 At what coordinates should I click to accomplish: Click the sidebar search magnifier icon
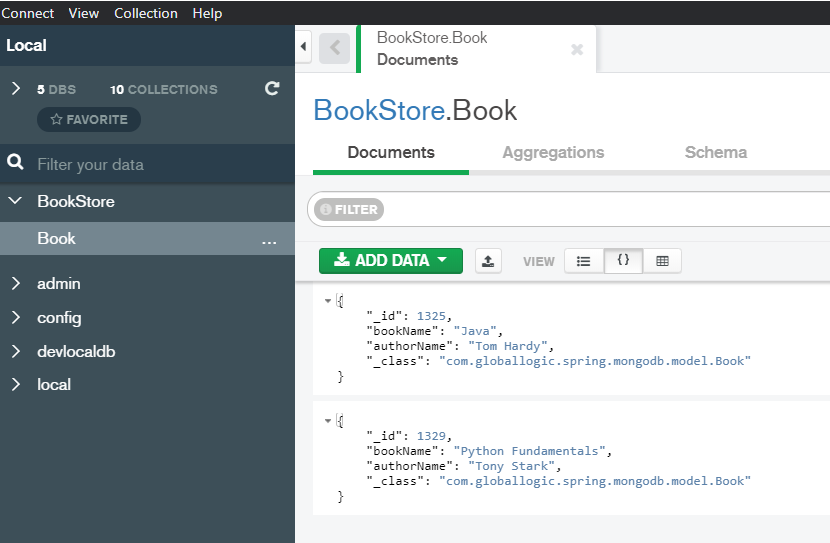pyautogui.click(x=15, y=162)
